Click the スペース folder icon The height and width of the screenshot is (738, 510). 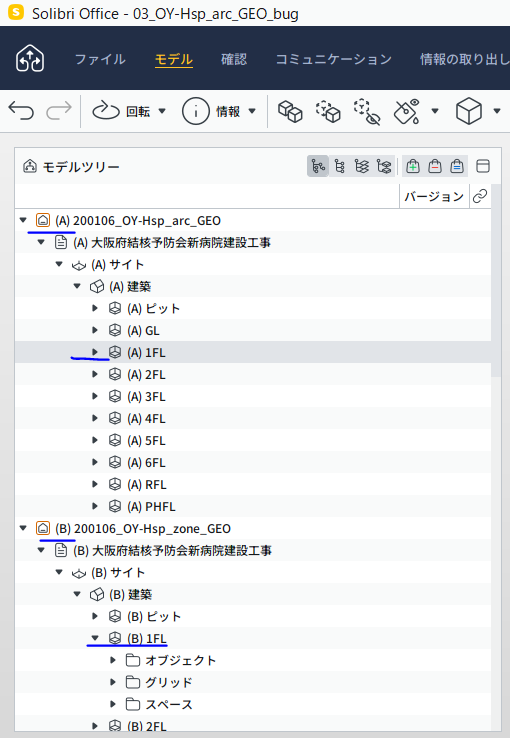point(133,704)
